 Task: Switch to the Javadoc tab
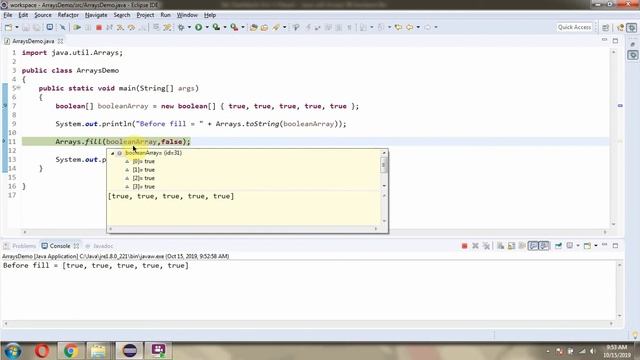pos(99,246)
